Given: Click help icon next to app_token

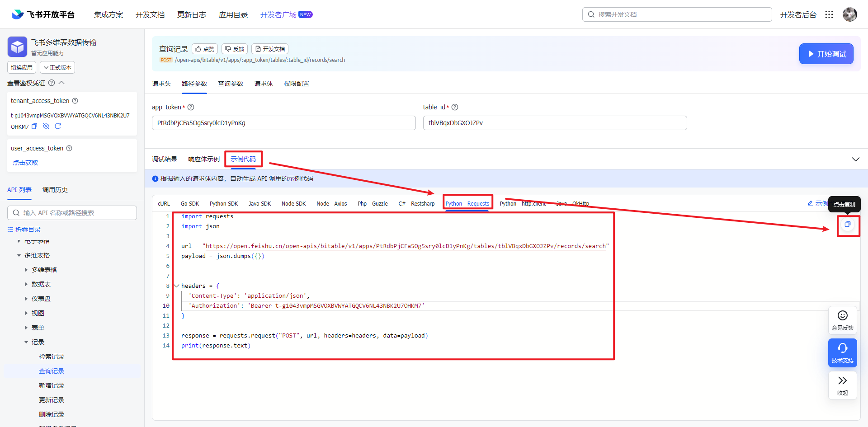Looking at the screenshot, I should pyautogui.click(x=191, y=107).
